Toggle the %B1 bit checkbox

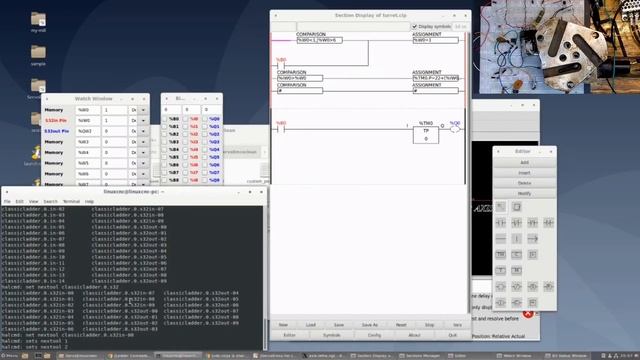164,127
